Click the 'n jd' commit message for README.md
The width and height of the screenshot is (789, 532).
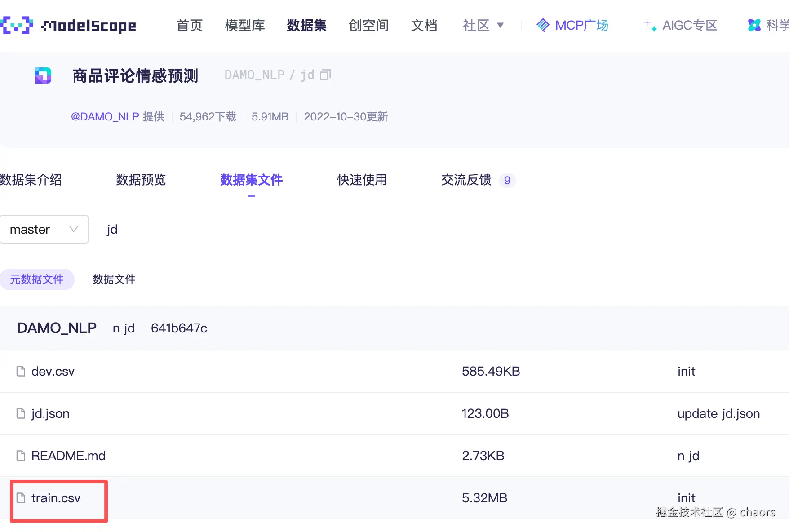pyautogui.click(x=688, y=456)
